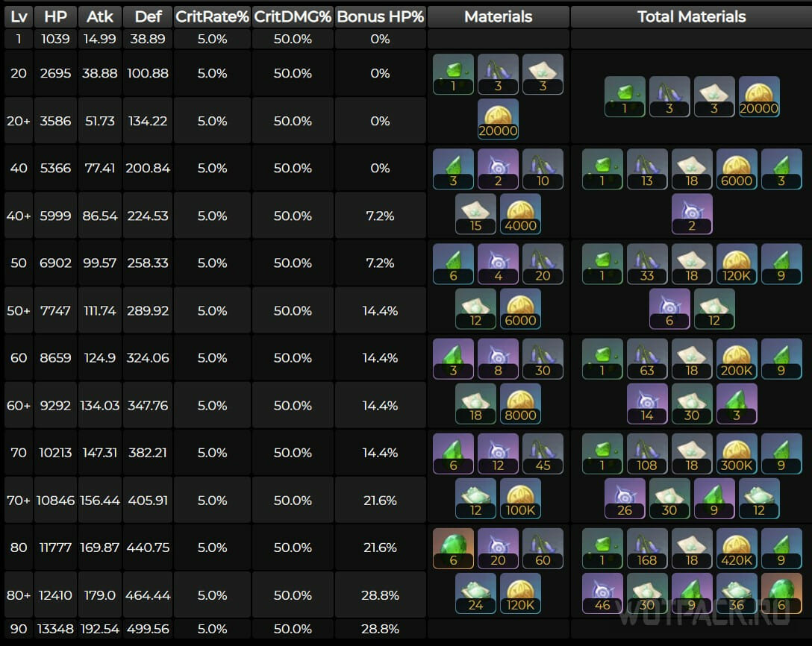Click the level cell 20+
This screenshot has height=646, width=812.
point(19,121)
